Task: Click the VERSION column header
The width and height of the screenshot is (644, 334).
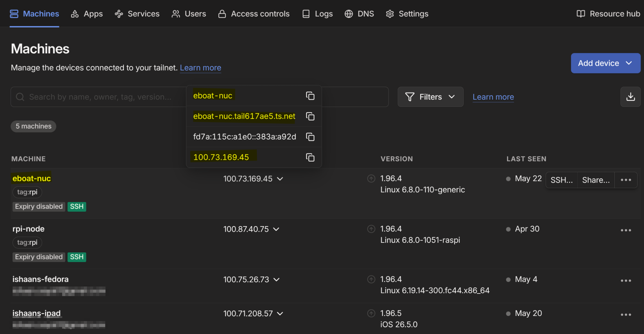Action: pyautogui.click(x=397, y=159)
